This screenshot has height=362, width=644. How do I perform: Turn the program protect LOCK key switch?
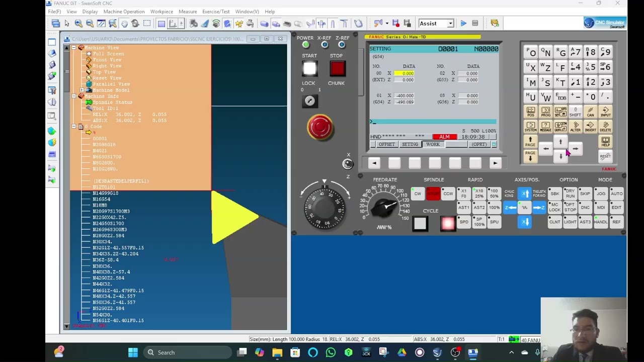pos(310,101)
